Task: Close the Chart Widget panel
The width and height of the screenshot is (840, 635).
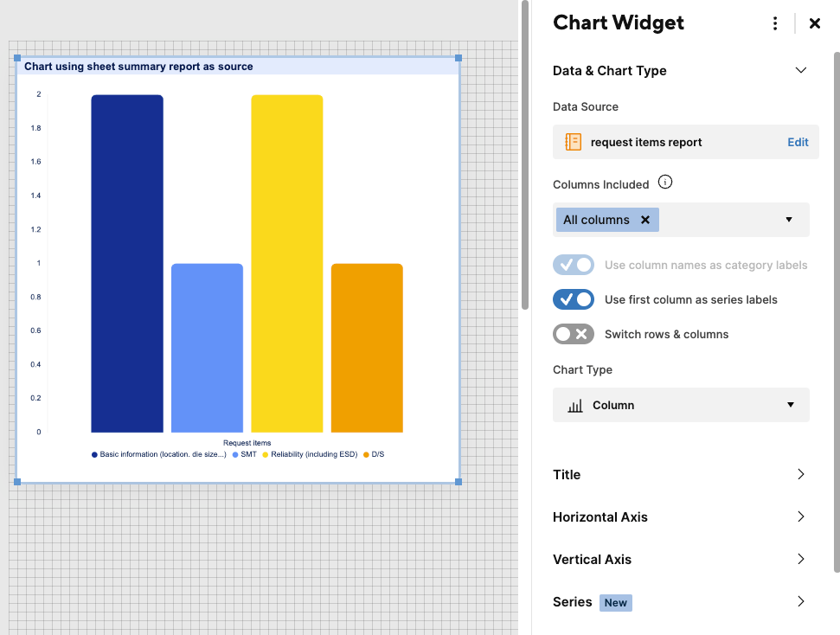Action: pos(814,23)
